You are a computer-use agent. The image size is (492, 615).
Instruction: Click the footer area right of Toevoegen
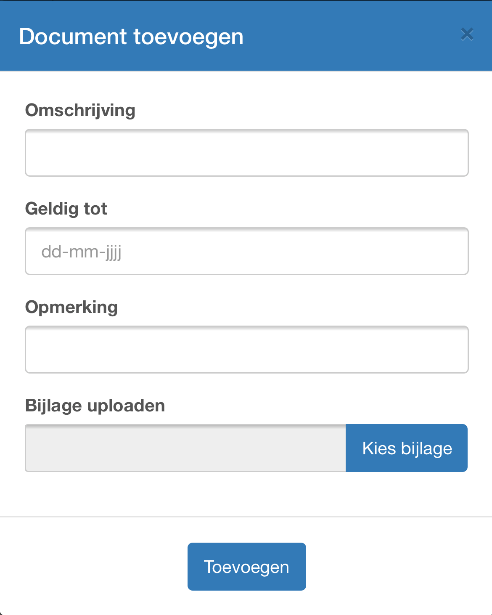[x=398, y=567]
